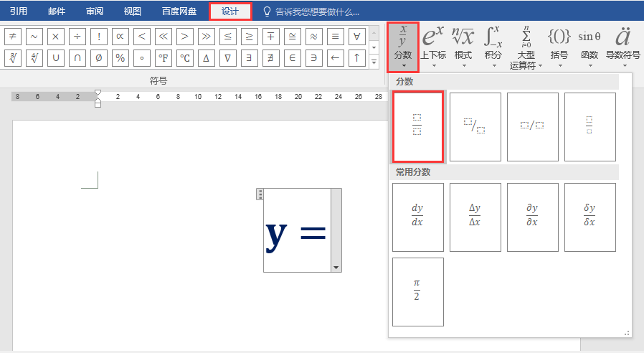Click the fraction gallery resize grip

pos(627,333)
